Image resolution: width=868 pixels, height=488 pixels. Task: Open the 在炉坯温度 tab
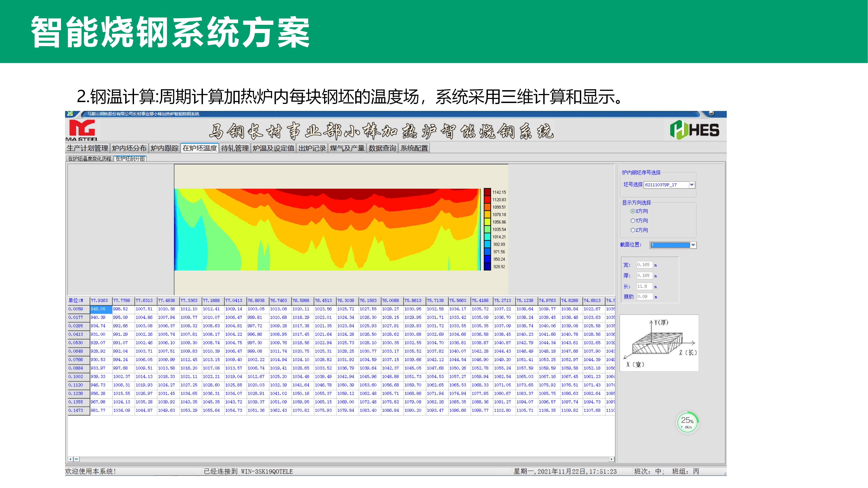pyautogui.click(x=200, y=148)
